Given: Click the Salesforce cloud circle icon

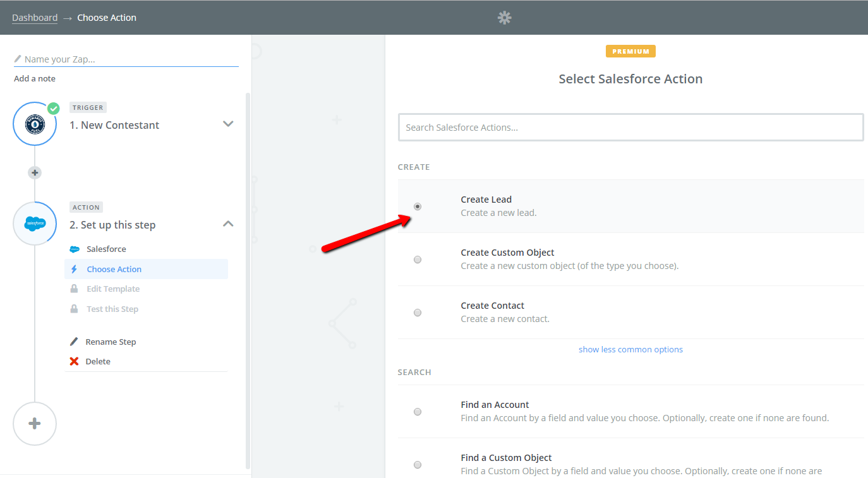Looking at the screenshot, I should pyautogui.click(x=35, y=224).
